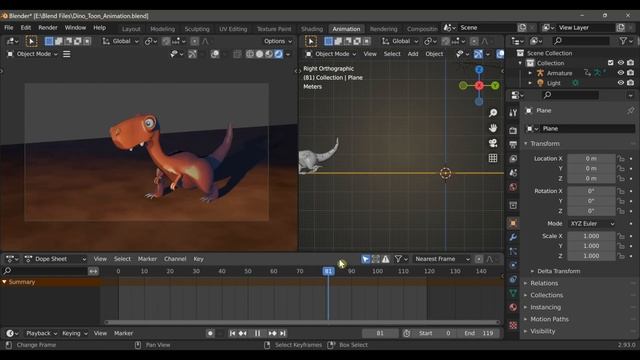Collapse the Summary channel in Dope Sheet
The height and width of the screenshot is (360, 640).
[4, 282]
